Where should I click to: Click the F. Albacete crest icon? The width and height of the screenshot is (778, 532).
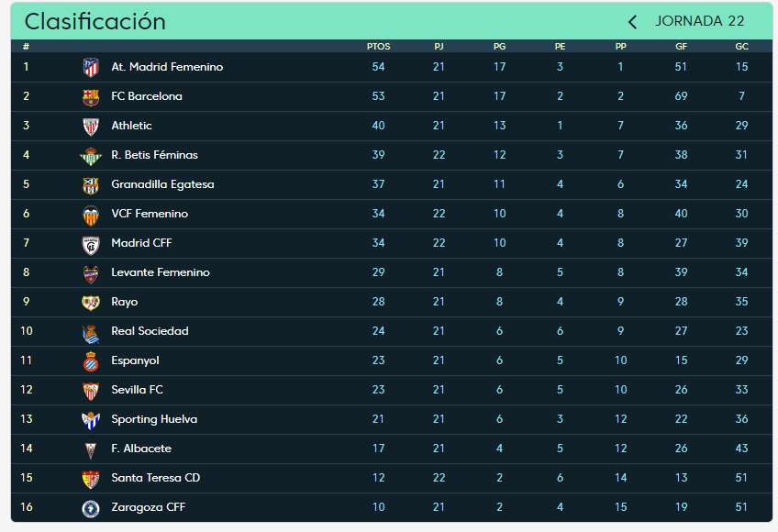point(91,449)
